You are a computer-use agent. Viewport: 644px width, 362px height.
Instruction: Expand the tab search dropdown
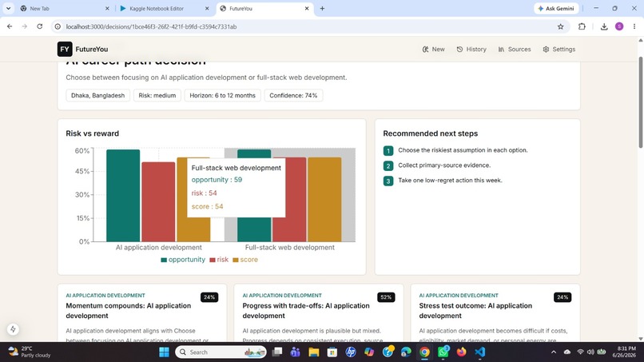[8, 8]
